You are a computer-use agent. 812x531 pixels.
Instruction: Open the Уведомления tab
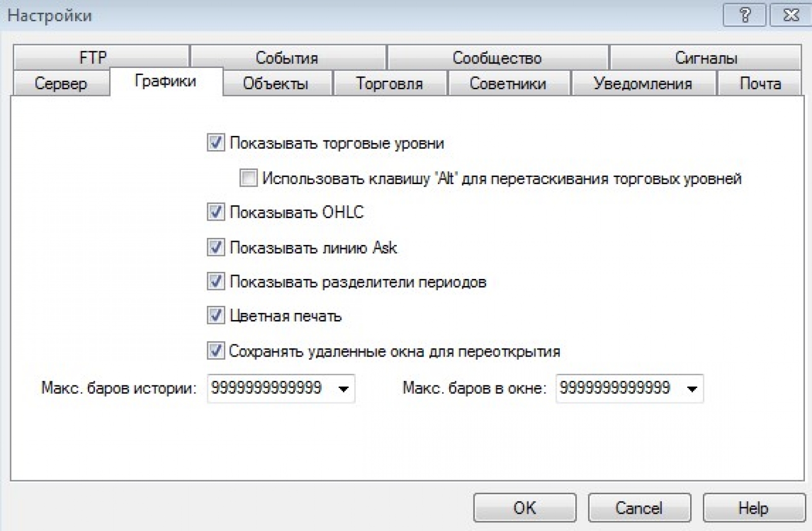[x=642, y=84]
